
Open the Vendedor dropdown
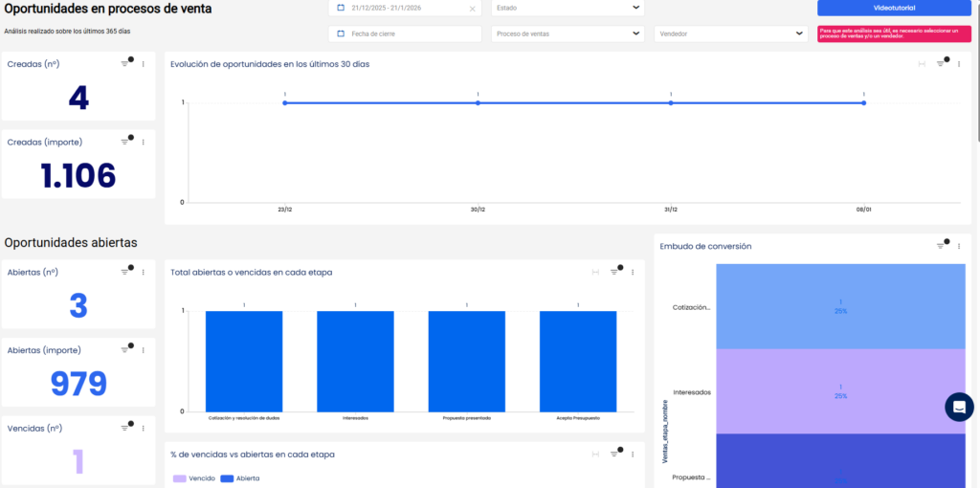coord(730,33)
